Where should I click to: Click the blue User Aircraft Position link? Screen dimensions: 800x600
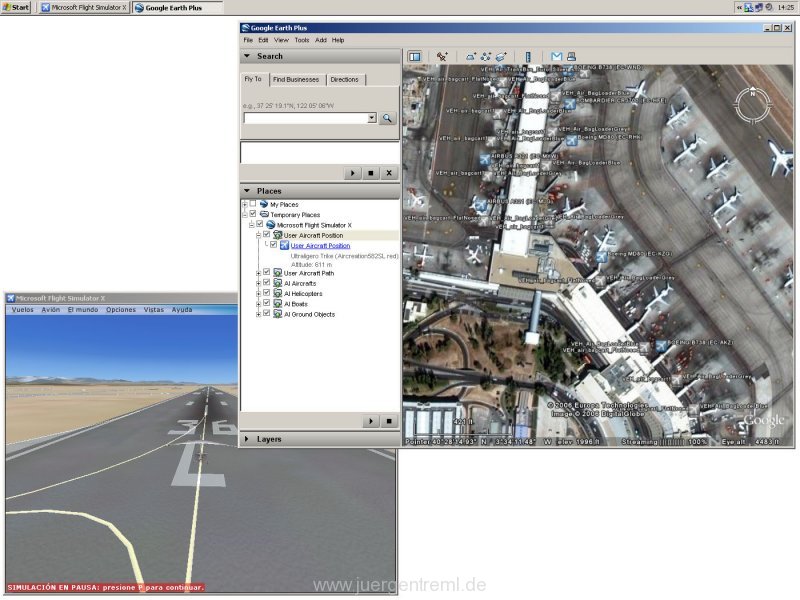pyautogui.click(x=320, y=246)
